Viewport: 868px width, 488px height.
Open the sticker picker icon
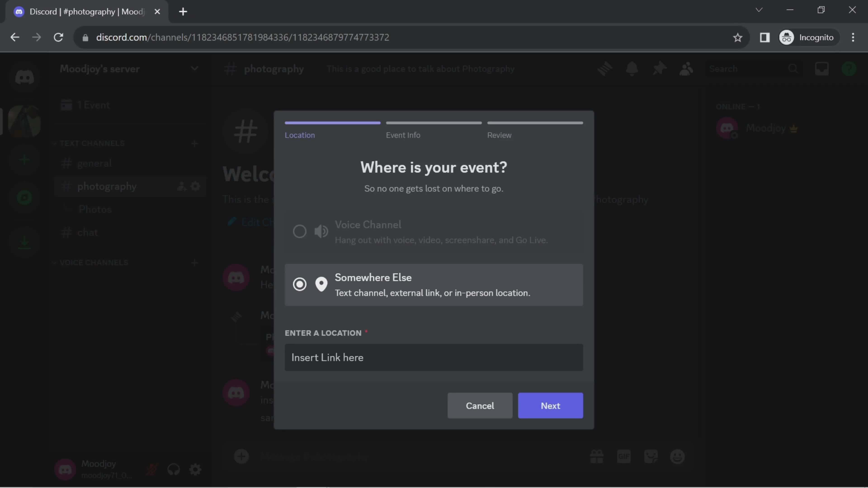coord(651,457)
